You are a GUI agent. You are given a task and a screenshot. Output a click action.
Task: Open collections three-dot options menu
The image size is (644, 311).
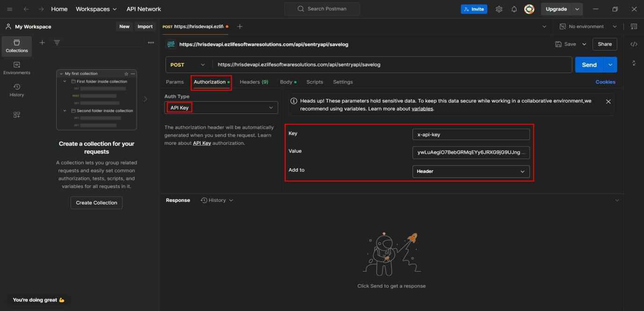[x=151, y=43]
